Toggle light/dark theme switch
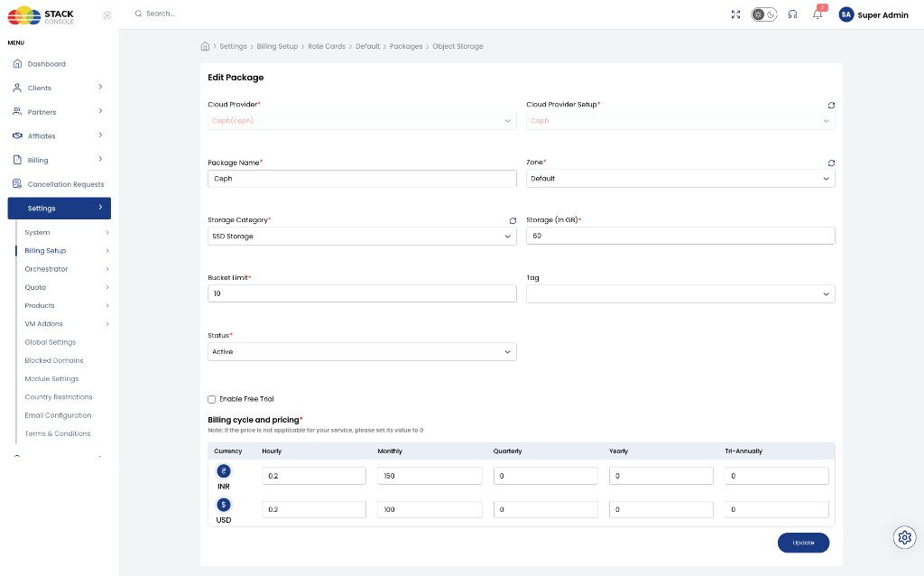 point(763,14)
